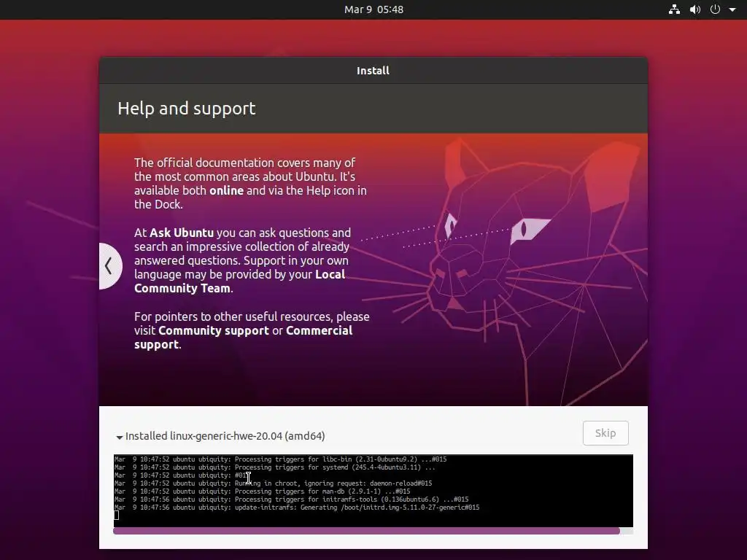This screenshot has width=747, height=560.
Task: Click the volume speaker icon
Action: (x=695, y=9)
